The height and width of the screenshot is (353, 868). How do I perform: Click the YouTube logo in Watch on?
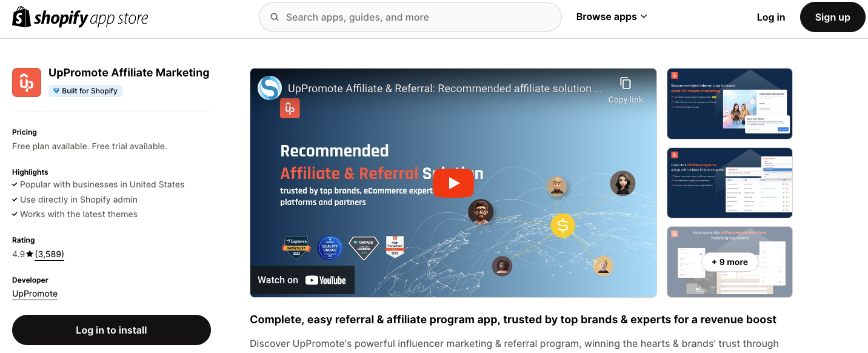click(326, 280)
